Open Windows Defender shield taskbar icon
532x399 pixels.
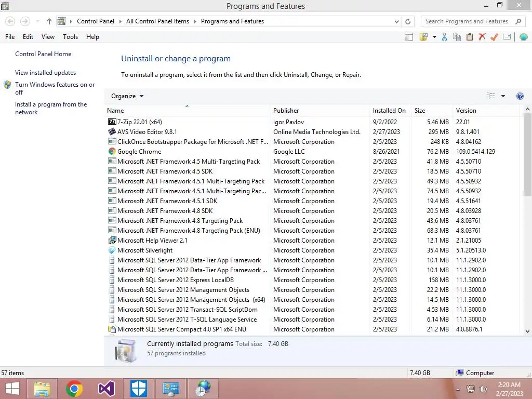138,389
